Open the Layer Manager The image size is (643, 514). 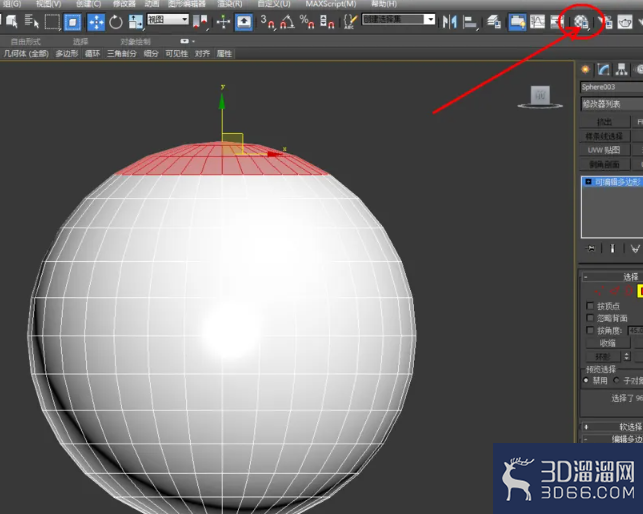tap(494, 22)
